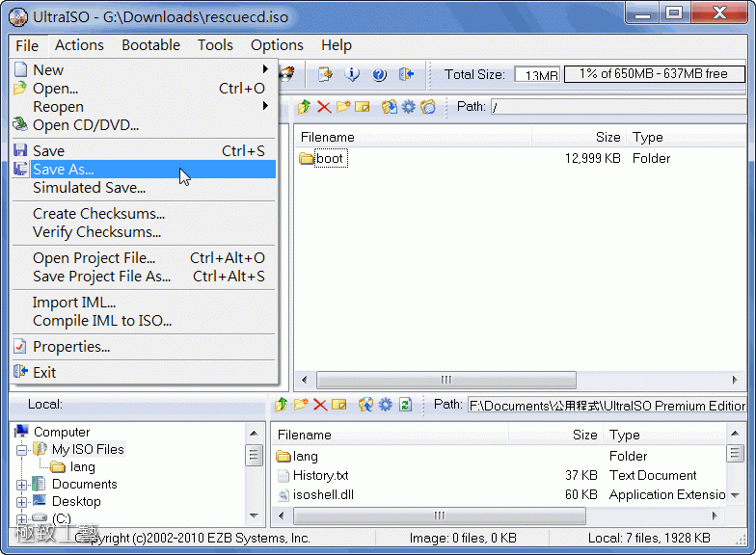The width and height of the screenshot is (756, 555).
Task: Click red X delete icon in image toolbar
Action: (x=324, y=106)
